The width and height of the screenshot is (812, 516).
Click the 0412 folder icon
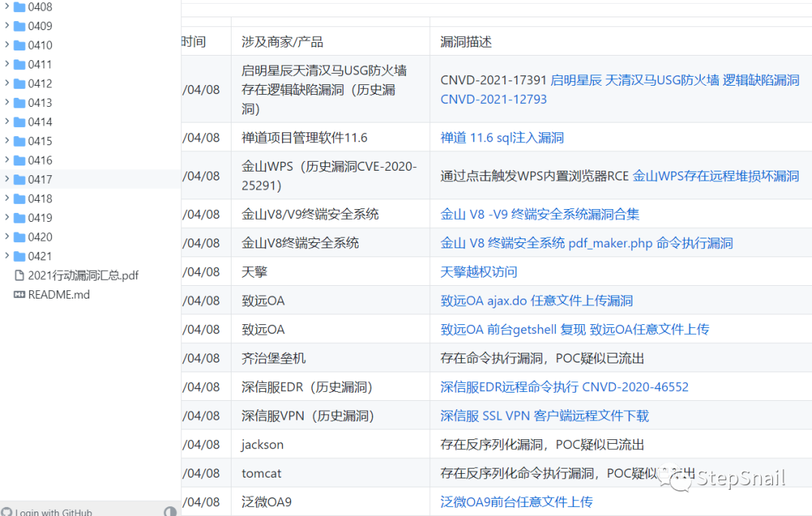pyautogui.click(x=20, y=83)
